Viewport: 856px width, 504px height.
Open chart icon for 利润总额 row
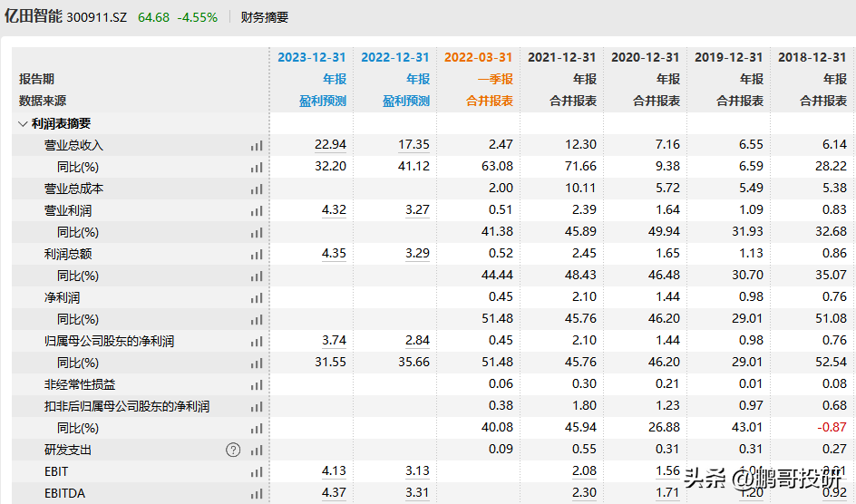pos(257,255)
